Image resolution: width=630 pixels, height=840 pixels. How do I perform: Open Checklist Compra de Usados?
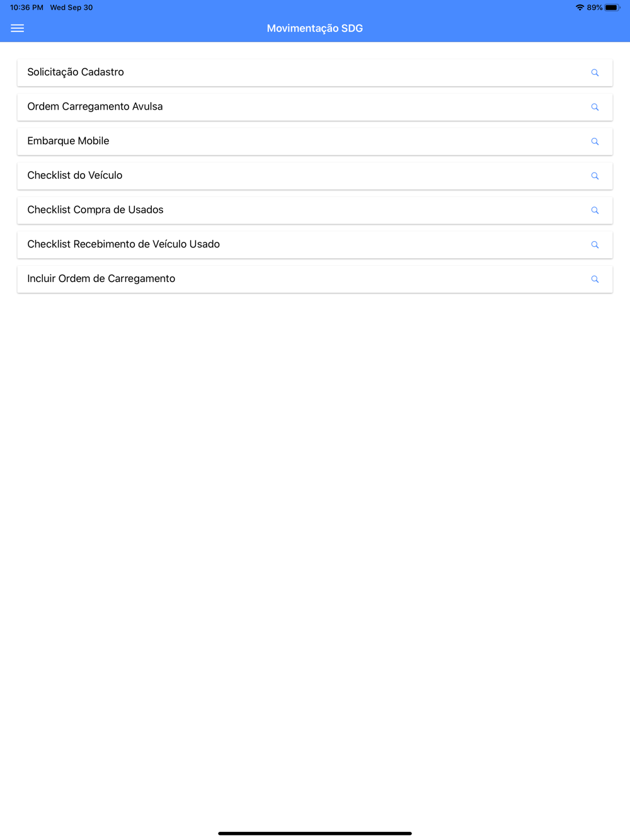point(95,210)
